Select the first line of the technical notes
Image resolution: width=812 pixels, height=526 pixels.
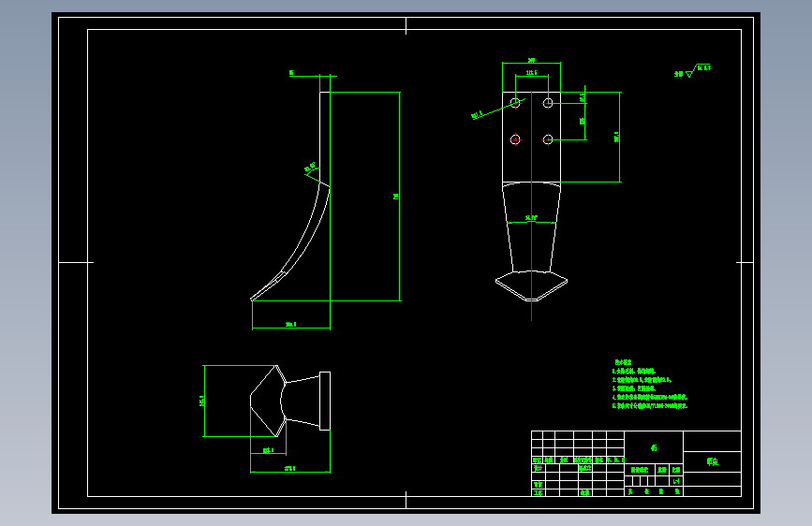coord(634,372)
